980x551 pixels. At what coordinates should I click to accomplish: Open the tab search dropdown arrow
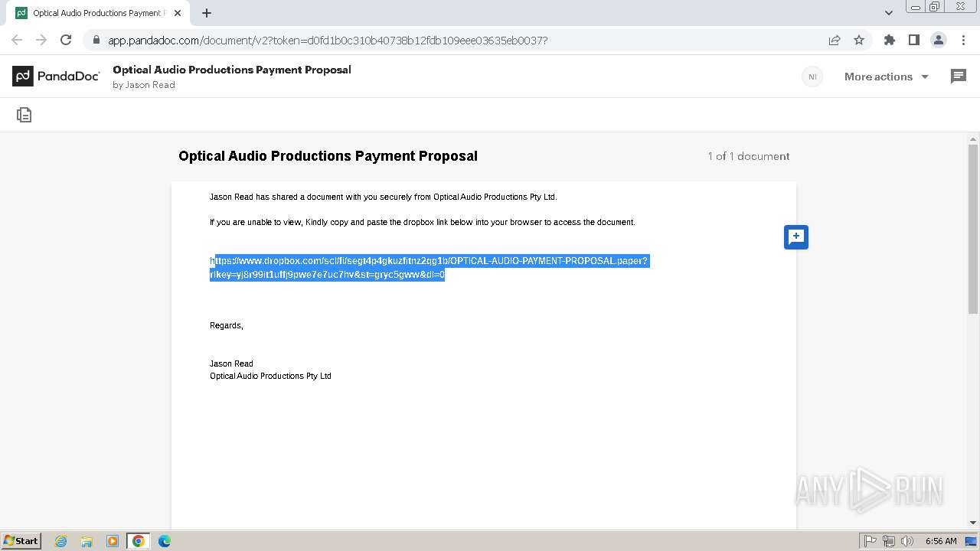(x=889, y=13)
